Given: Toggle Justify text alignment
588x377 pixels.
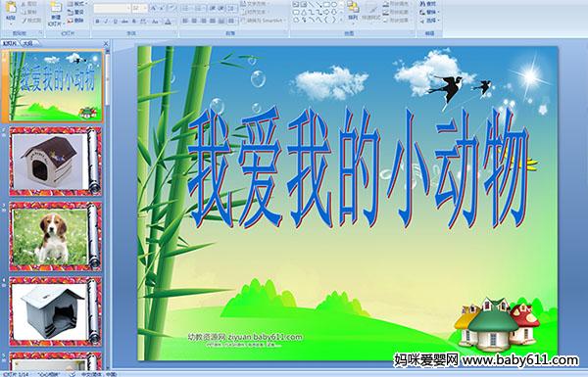Looking at the screenshot, I should click(213, 21).
